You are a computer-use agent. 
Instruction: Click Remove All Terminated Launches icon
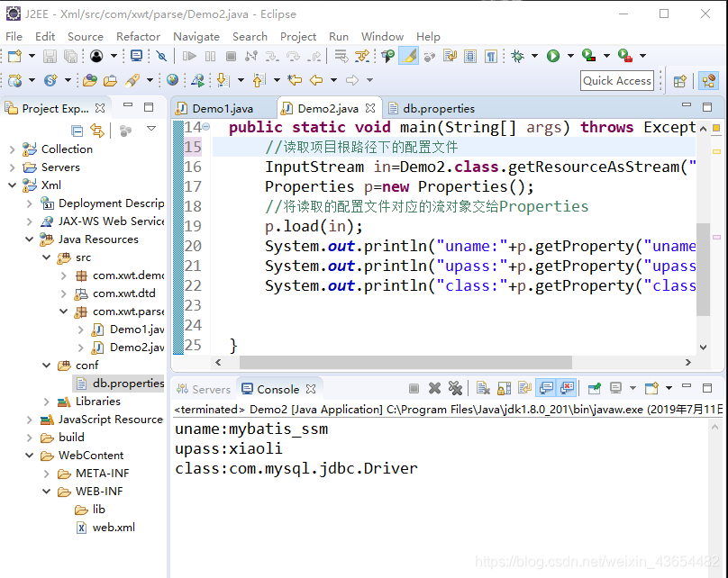455,388
